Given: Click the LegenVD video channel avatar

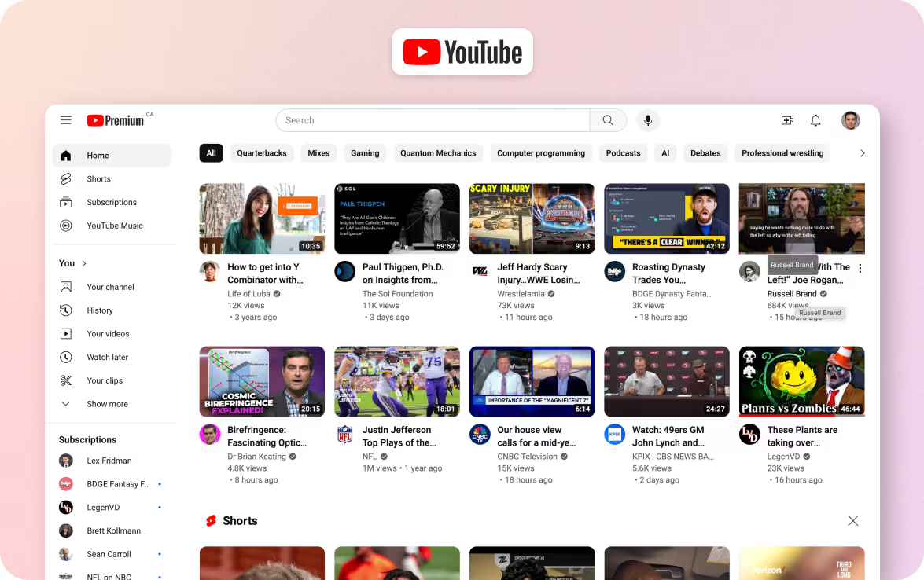Looking at the screenshot, I should [x=749, y=435].
